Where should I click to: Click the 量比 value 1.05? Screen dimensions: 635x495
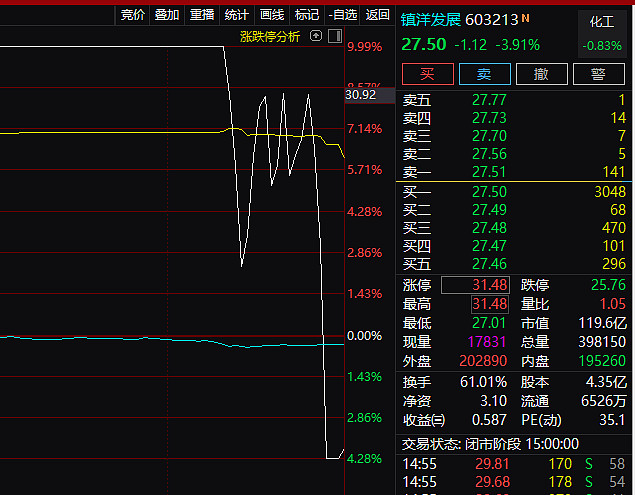613,304
